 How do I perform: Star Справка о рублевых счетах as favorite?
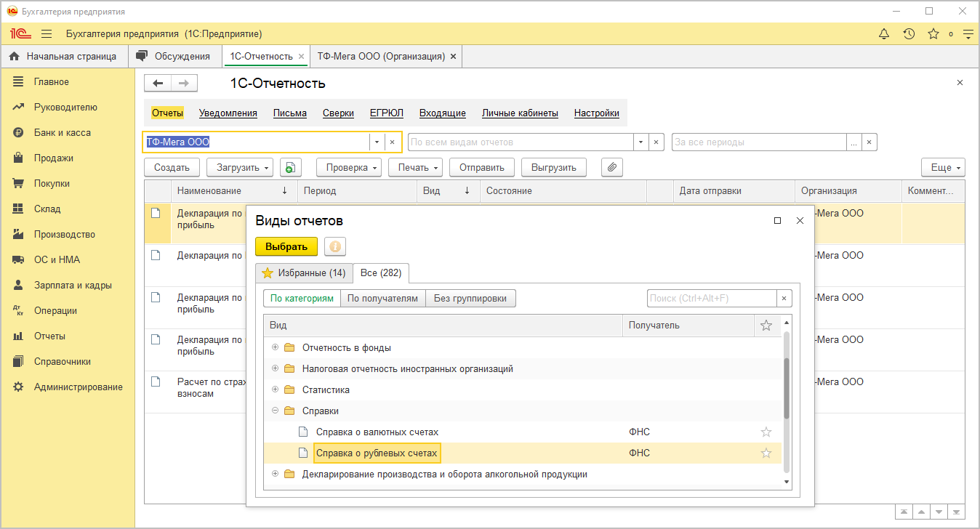pos(766,453)
